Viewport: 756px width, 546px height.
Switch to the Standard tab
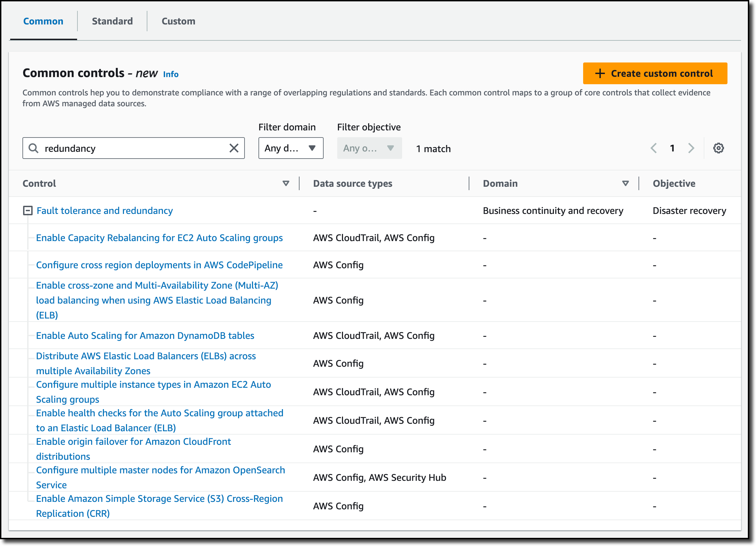pos(112,21)
